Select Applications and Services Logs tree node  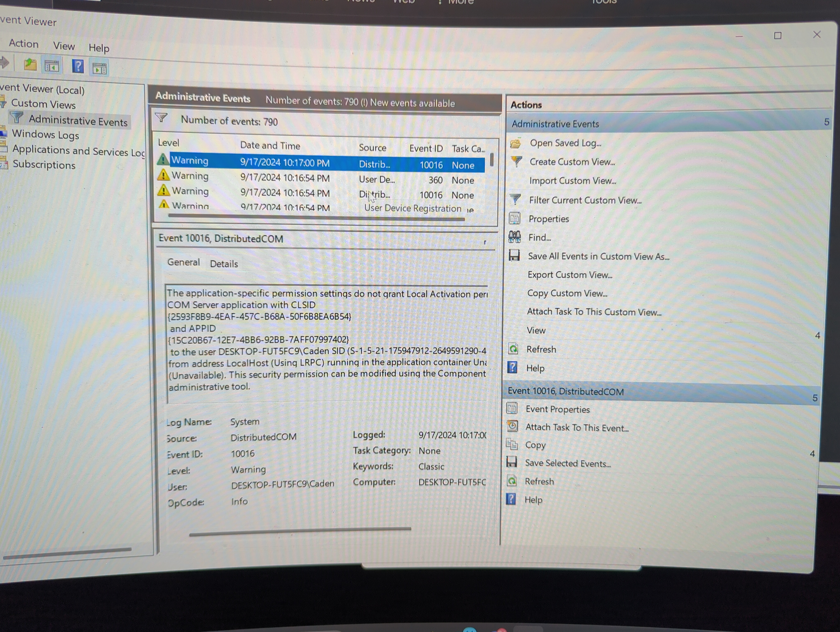click(79, 151)
